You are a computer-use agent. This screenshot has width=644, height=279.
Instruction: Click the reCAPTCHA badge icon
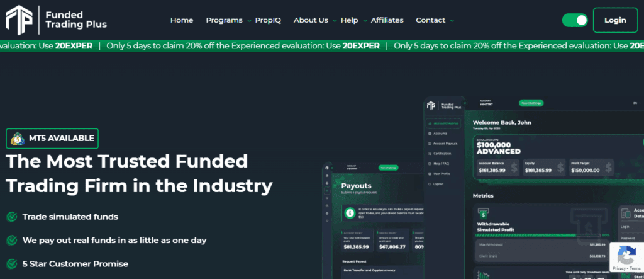626,254
